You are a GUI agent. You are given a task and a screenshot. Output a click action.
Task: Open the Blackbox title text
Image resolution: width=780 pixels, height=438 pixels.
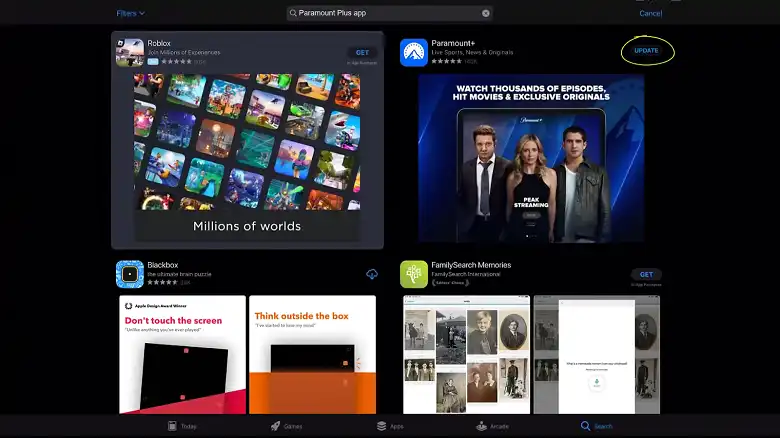pyautogui.click(x=163, y=265)
